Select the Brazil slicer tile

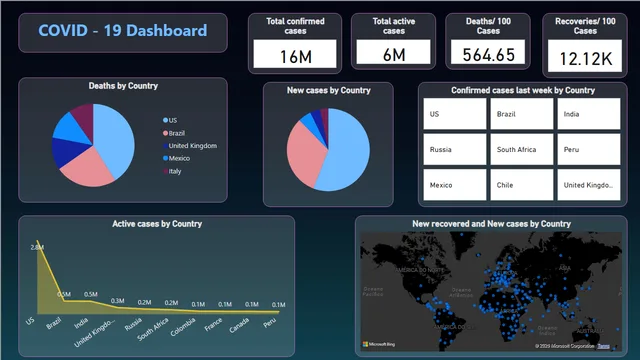522,114
